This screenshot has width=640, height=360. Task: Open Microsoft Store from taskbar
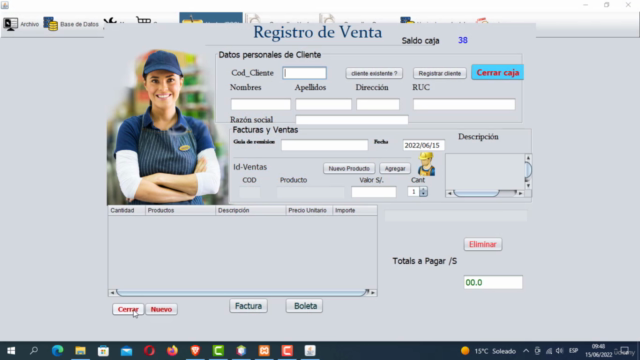click(x=103, y=351)
